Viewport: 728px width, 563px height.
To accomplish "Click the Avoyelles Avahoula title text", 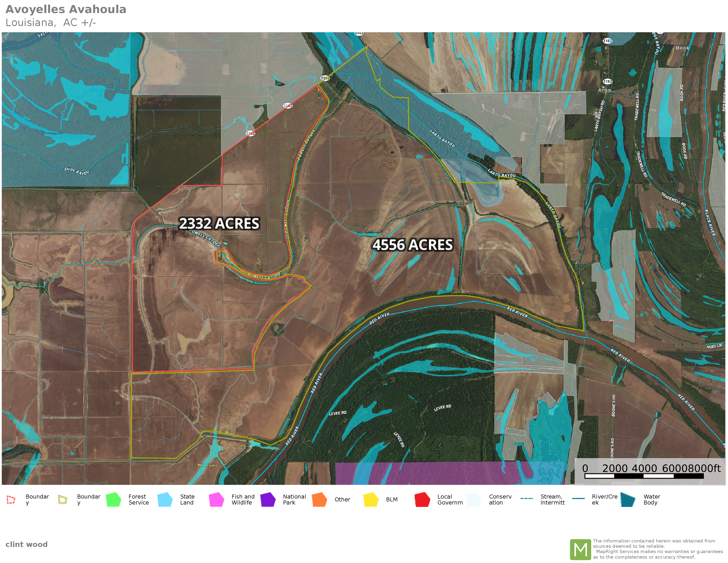I will [66, 9].
